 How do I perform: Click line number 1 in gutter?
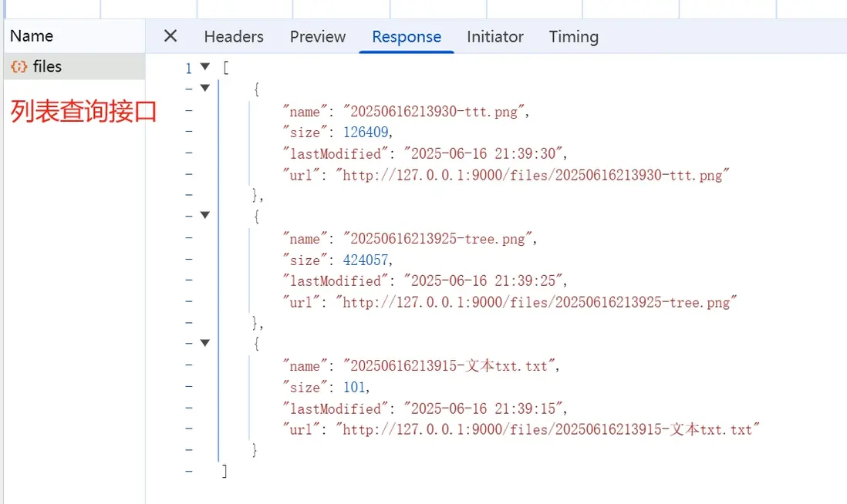click(x=188, y=68)
